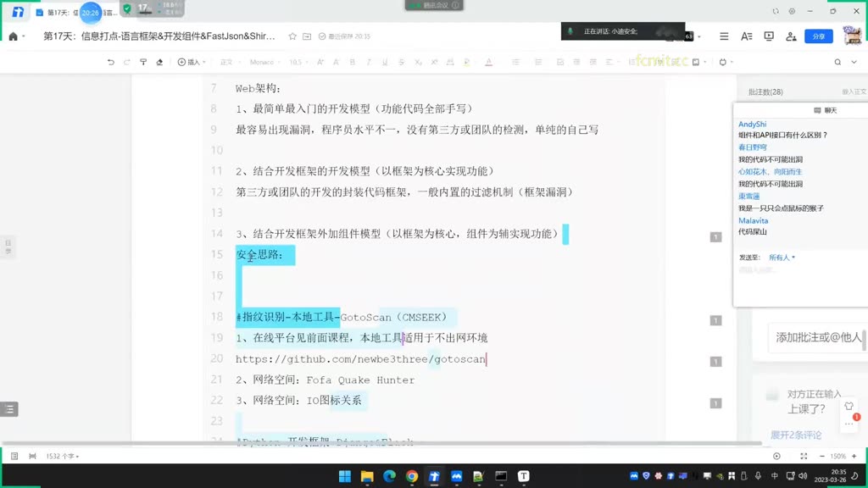868x488 pixels.
Task: Select the clear formatting eraser
Action: tap(159, 62)
